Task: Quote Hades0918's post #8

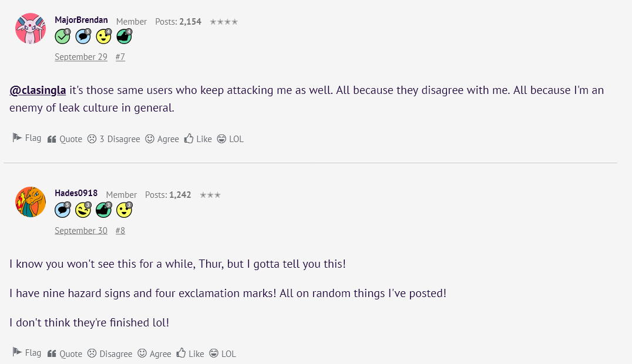Action: pyautogui.click(x=65, y=353)
